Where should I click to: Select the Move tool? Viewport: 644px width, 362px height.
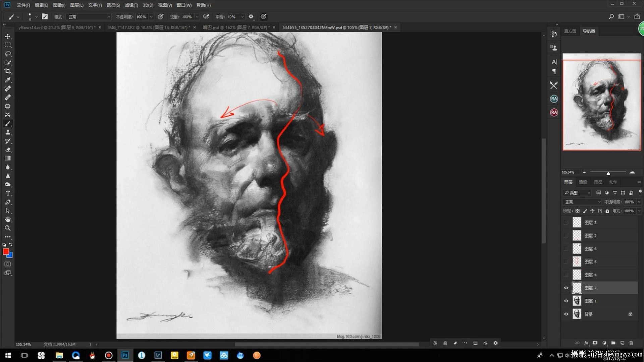click(x=8, y=36)
